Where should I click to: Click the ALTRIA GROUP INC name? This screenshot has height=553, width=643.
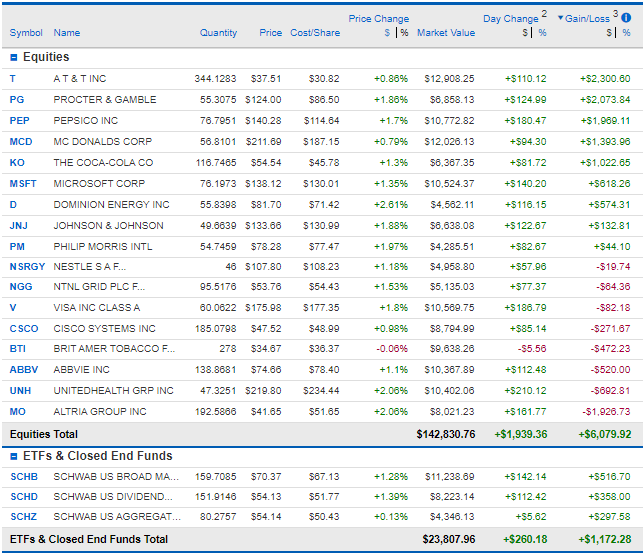tap(100, 411)
